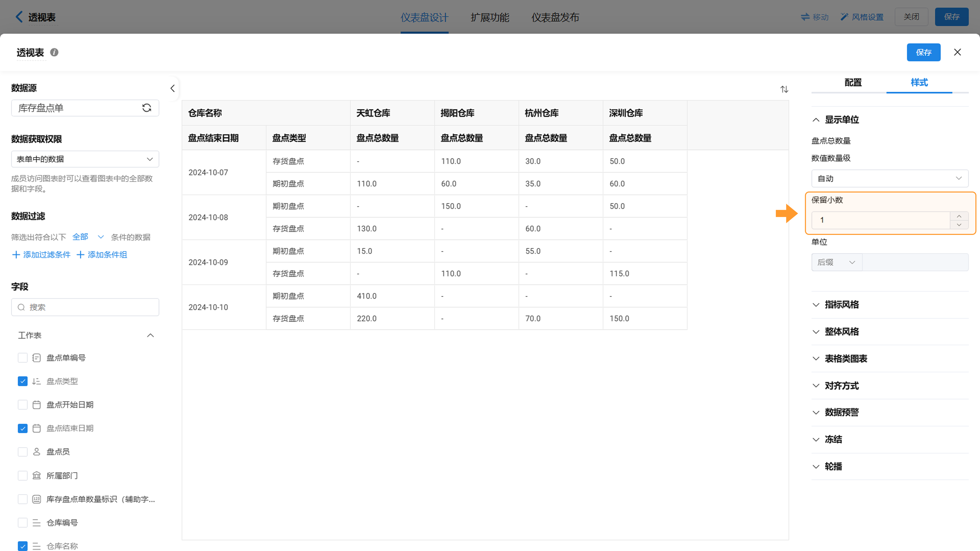
Task: Click the 添加过滤条件 link
Action: (41, 255)
